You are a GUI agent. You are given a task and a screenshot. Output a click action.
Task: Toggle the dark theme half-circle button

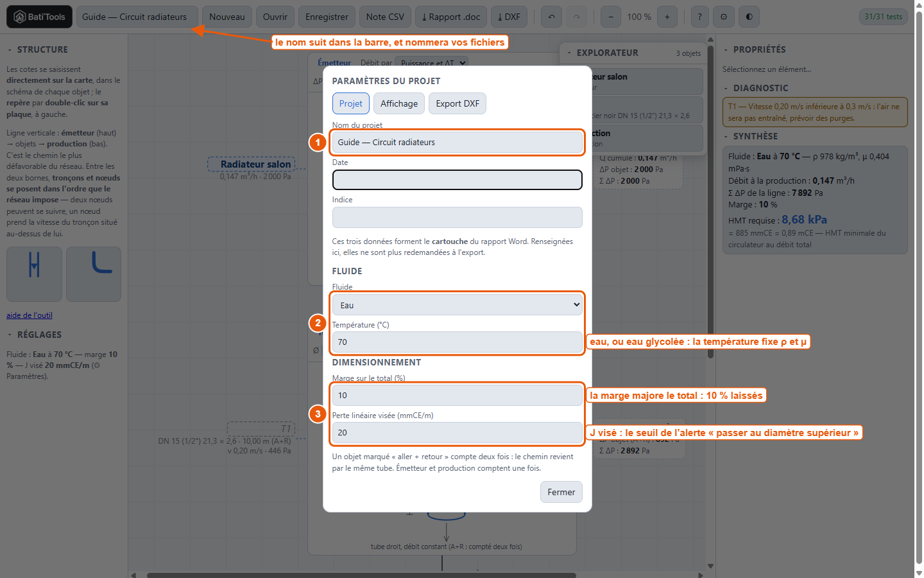pos(749,17)
